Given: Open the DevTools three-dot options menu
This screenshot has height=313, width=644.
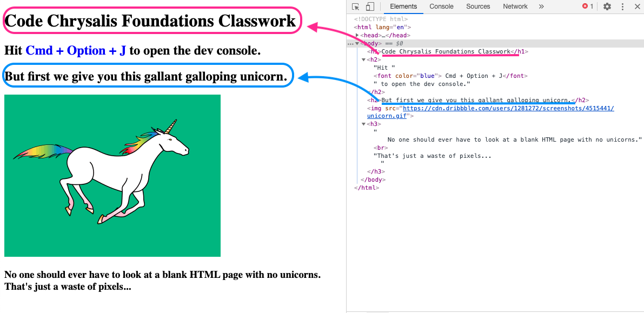Looking at the screenshot, I should 623,6.
